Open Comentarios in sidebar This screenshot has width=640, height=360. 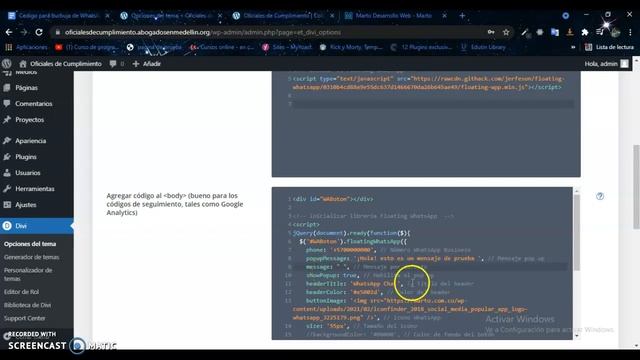click(x=33, y=104)
